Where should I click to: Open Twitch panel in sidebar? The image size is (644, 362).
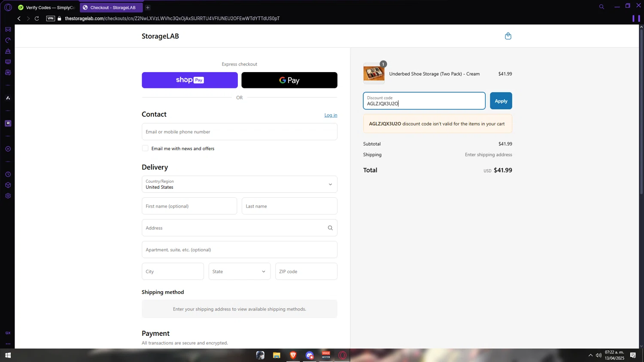click(8, 124)
